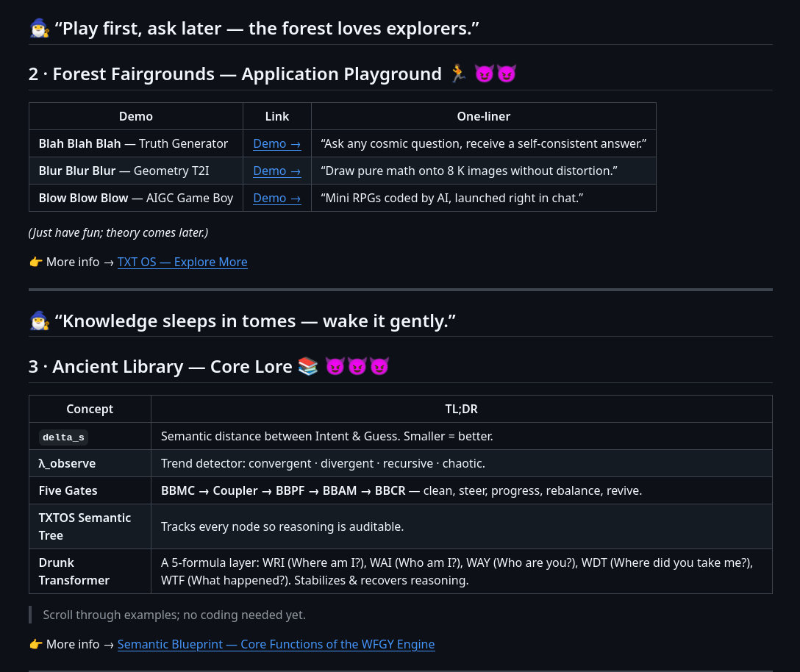
Task: Open Semantic Blueprint Core Functions link
Action: [276, 645]
